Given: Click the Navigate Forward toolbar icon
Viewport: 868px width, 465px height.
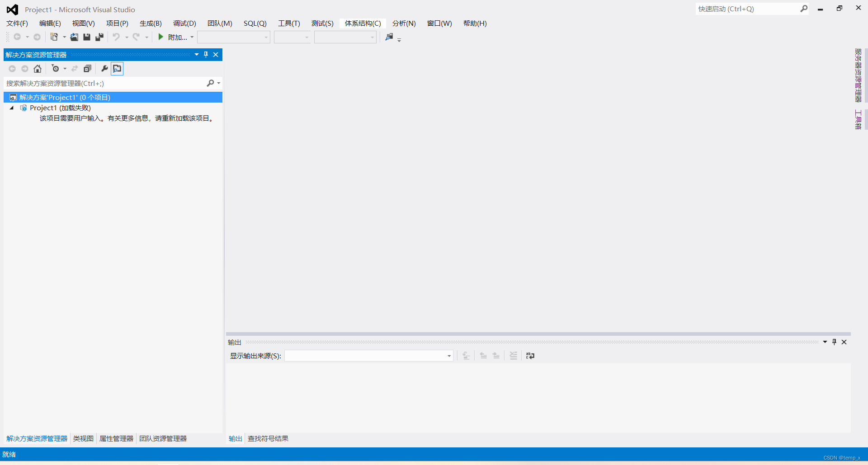Looking at the screenshot, I should click(x=37, y=37).
